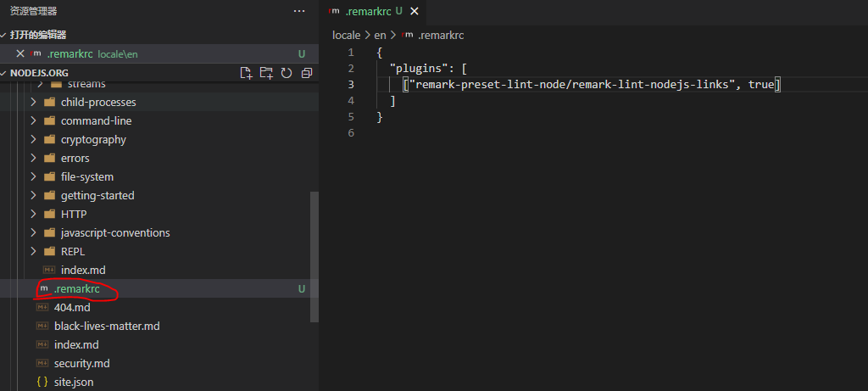Close the .remarkrc editor tab
Viewport: 868px width, 391px height.
coord(414,11)
